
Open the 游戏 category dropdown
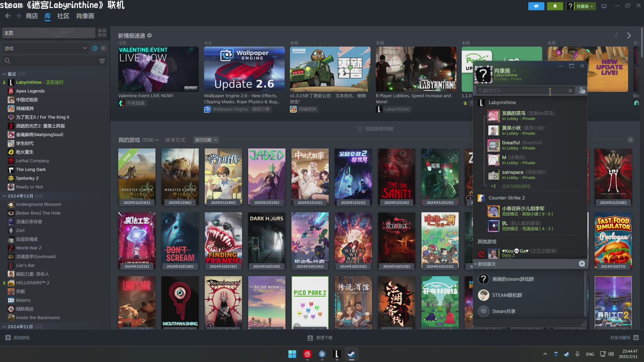click(x=45, y=48)
